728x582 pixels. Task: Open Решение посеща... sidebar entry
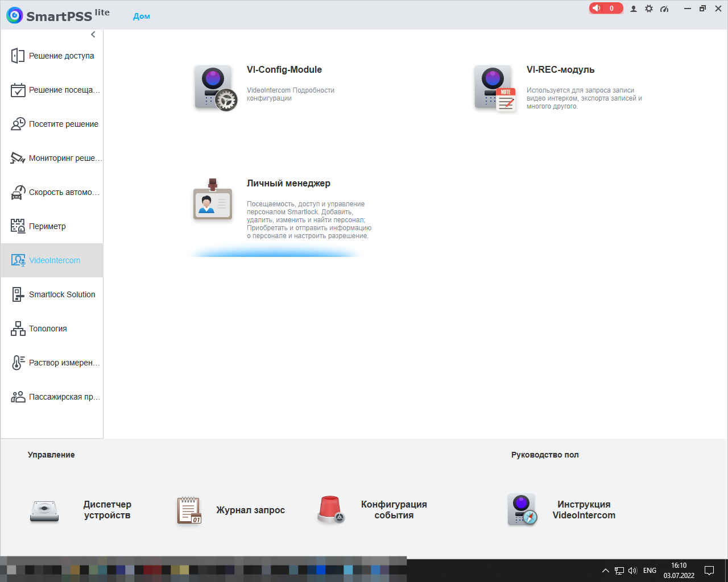[64, 90]
